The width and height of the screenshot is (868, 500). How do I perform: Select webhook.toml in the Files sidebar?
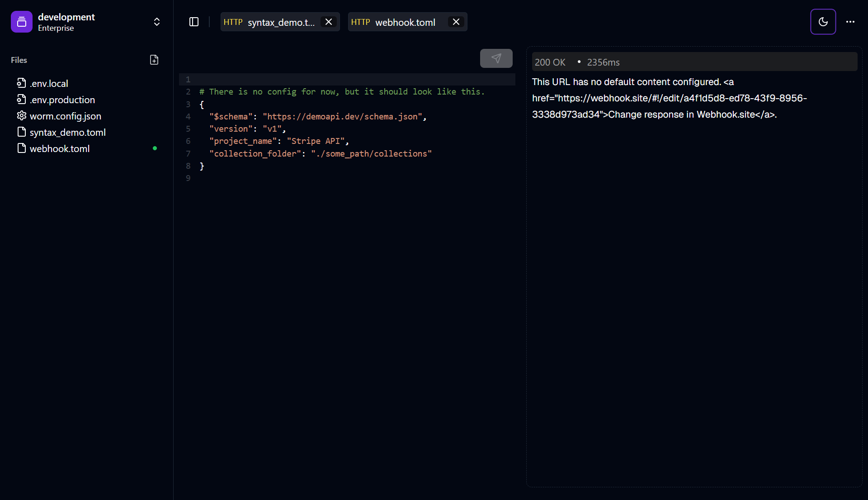pos(60,148)
